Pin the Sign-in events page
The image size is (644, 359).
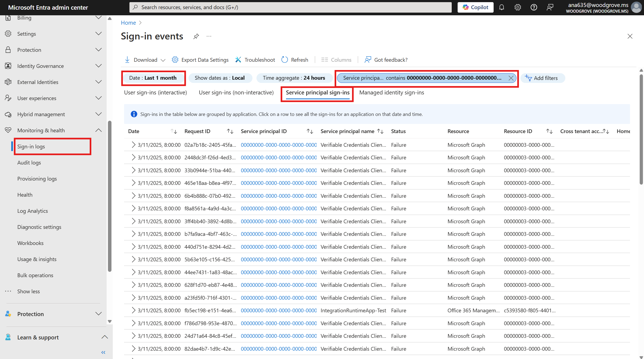(x=196, y=36)
